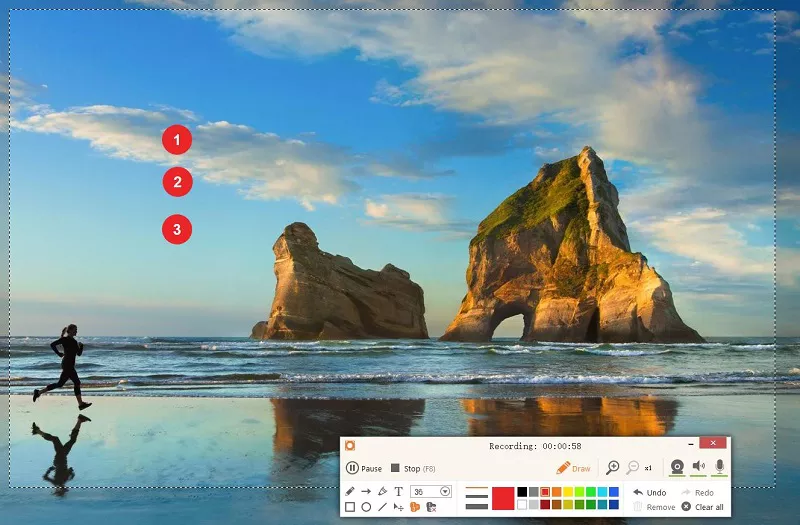The width and height of the screenshot is (800, 525).
Task: Pick the white color swatch
Action: point(522,505)
